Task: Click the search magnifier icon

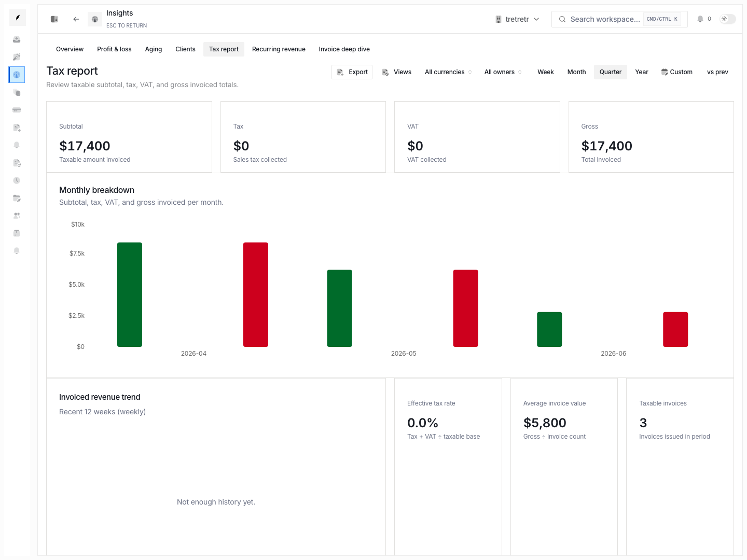Action: tap(562, 19)
